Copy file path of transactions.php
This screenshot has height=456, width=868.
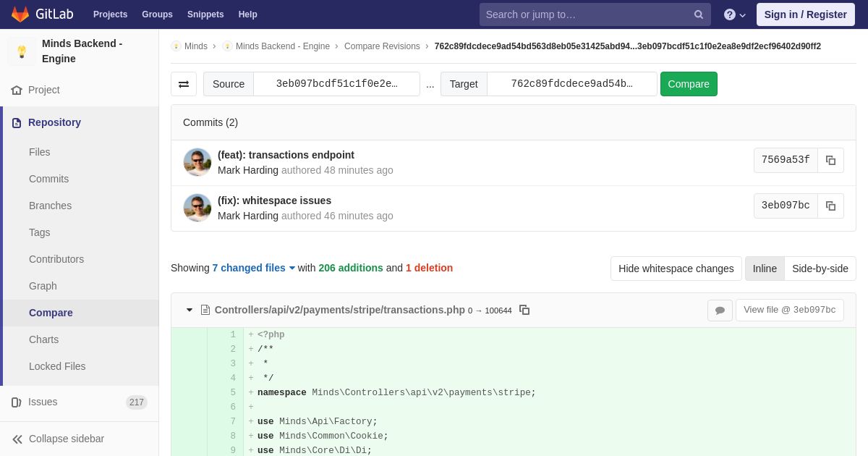click(x=524, y=310)
